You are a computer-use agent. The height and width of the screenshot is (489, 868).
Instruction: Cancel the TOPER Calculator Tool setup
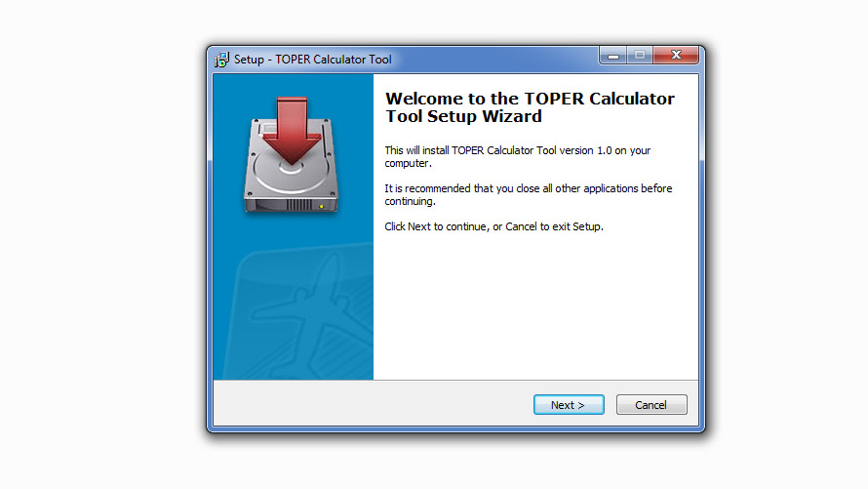(x=651, y=405)
